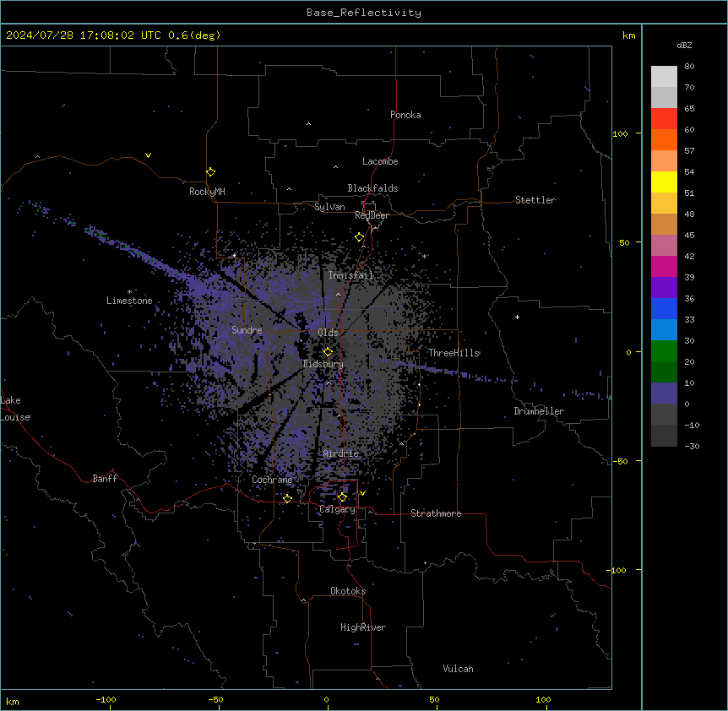The width and height of the screenshot is (728, 711).
Task: Click the RockyMH label
Action: click(207, 192)
